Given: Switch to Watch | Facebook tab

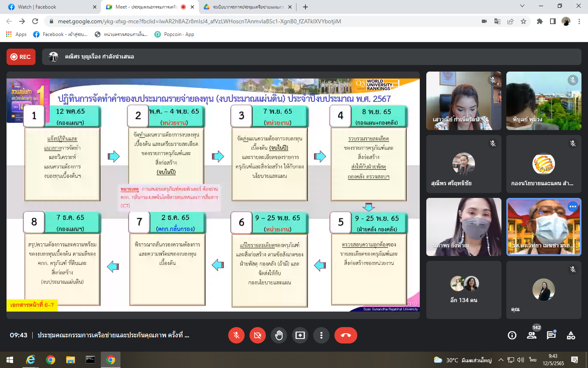Looking at the screenshot, I should 52,7.
